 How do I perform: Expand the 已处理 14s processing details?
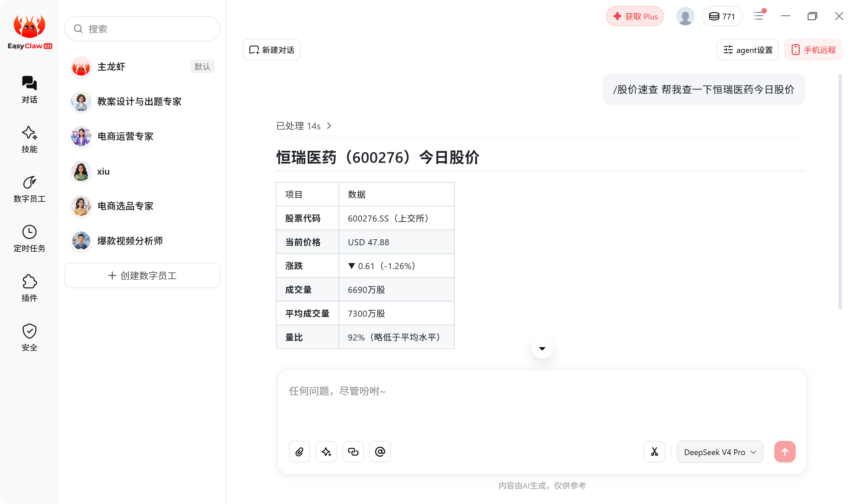pos(304,126)
